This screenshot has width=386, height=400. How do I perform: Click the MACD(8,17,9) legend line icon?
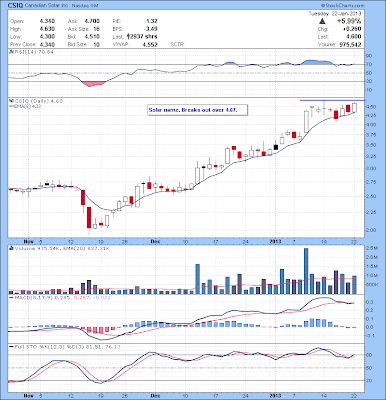[x=11, y=297]
